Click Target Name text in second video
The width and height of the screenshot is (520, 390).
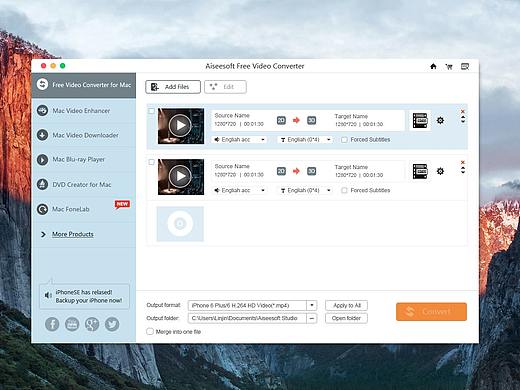pos(351,167)
